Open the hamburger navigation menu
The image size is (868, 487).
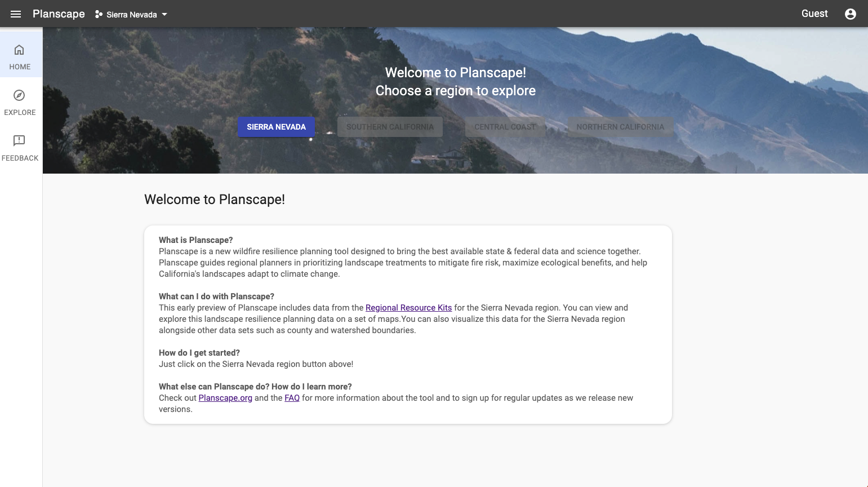pyautogui.click(x=16, y=14)
